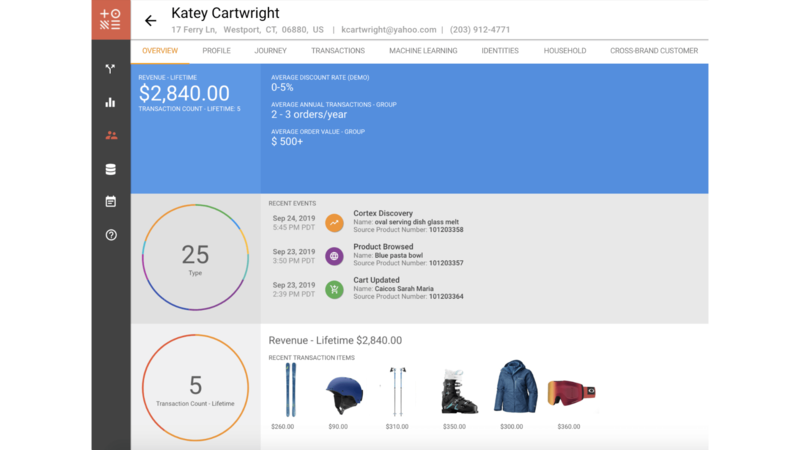The image size is (800, 450).
Task: Open the help question mark icon
Action: pyautogui.click(x=111, y=235)
